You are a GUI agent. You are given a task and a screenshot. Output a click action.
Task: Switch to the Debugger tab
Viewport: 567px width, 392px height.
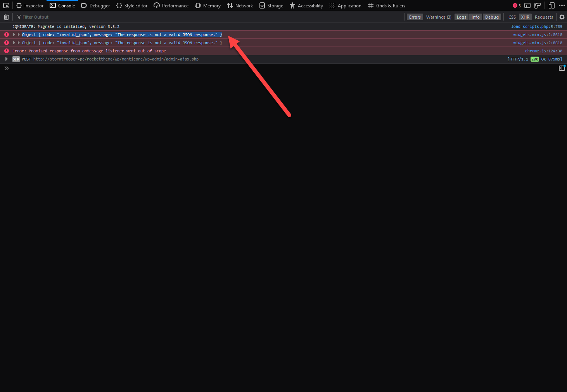click(95, 5)
